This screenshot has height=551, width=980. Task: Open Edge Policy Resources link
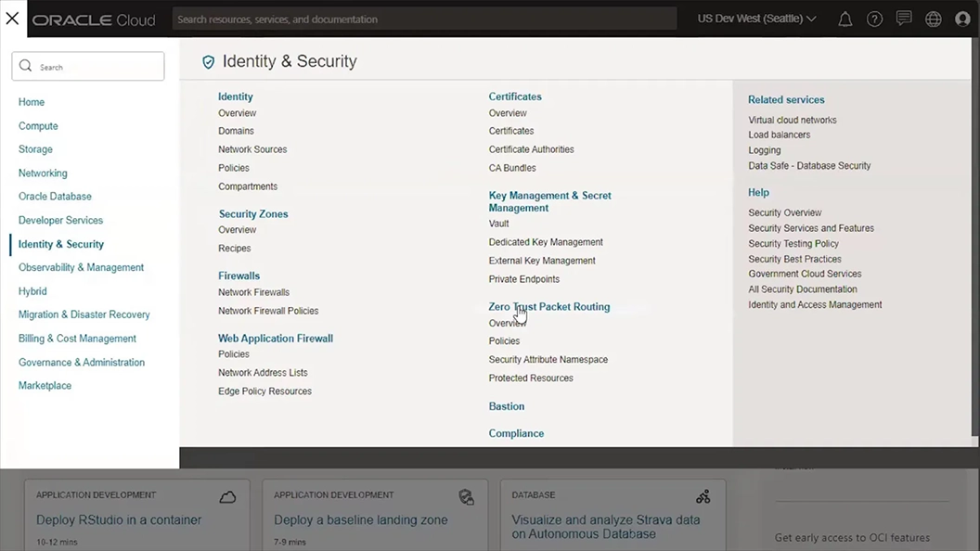pos(265,391)
